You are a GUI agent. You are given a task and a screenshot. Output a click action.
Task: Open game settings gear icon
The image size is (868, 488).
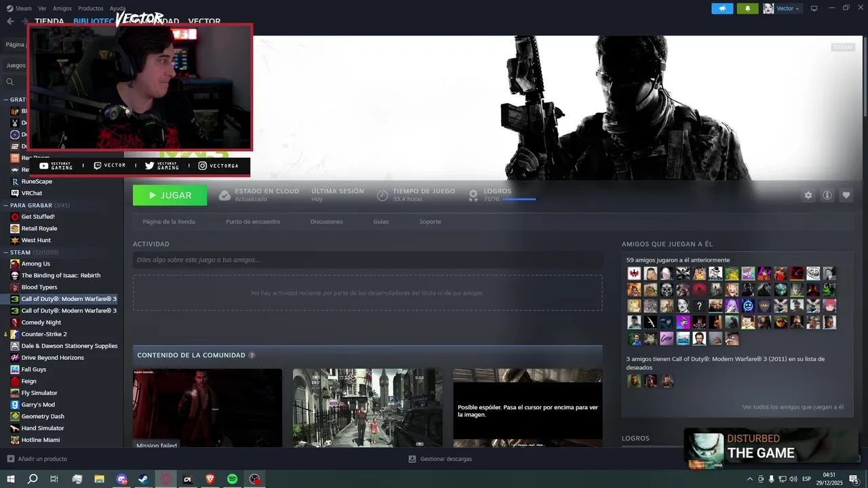click(x=808, y=195)
